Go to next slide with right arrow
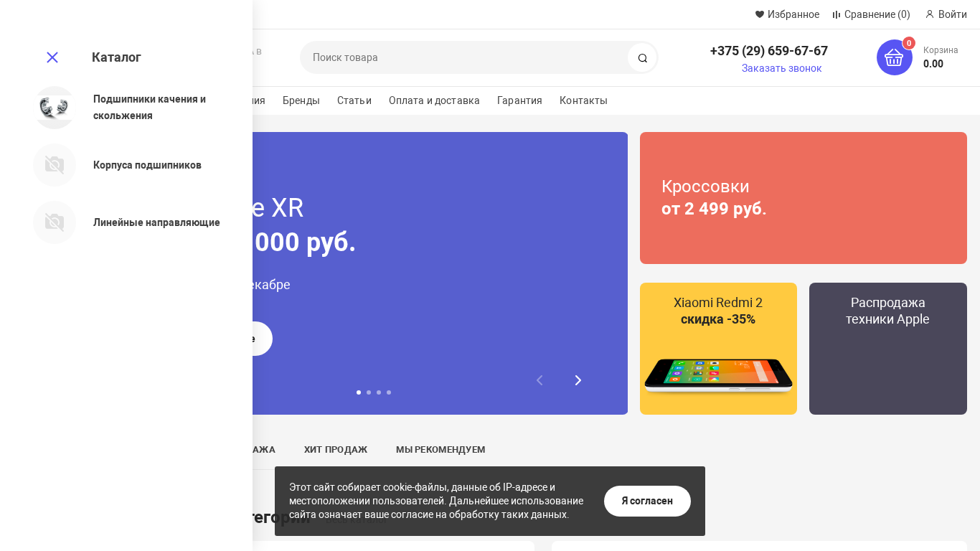980x551 pixels. point(578,380)
